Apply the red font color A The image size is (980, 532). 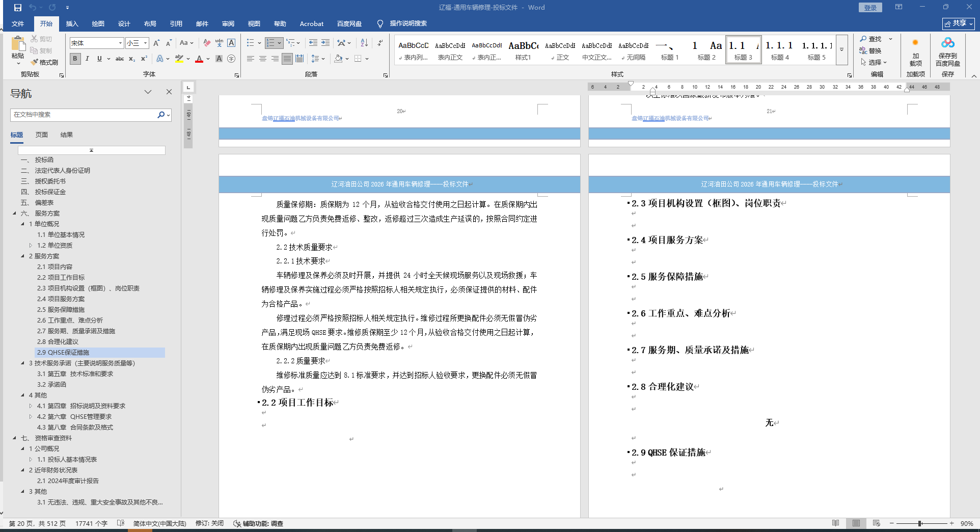pos(199,59)
